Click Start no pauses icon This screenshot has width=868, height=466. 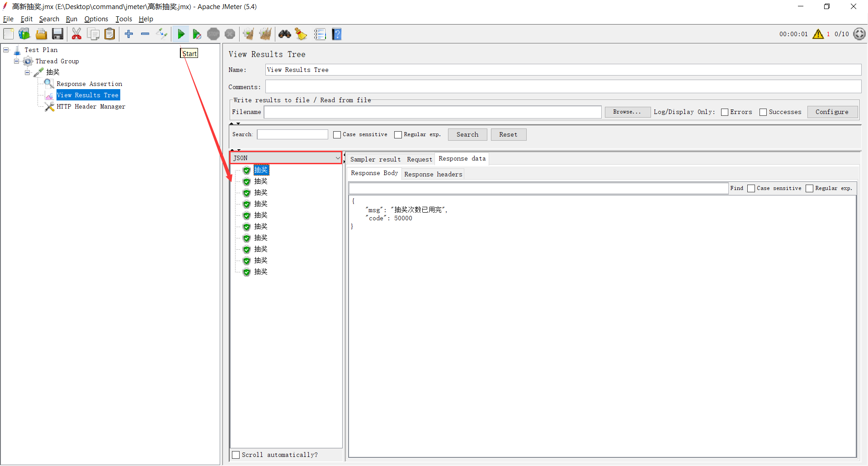tap(197, 34)
